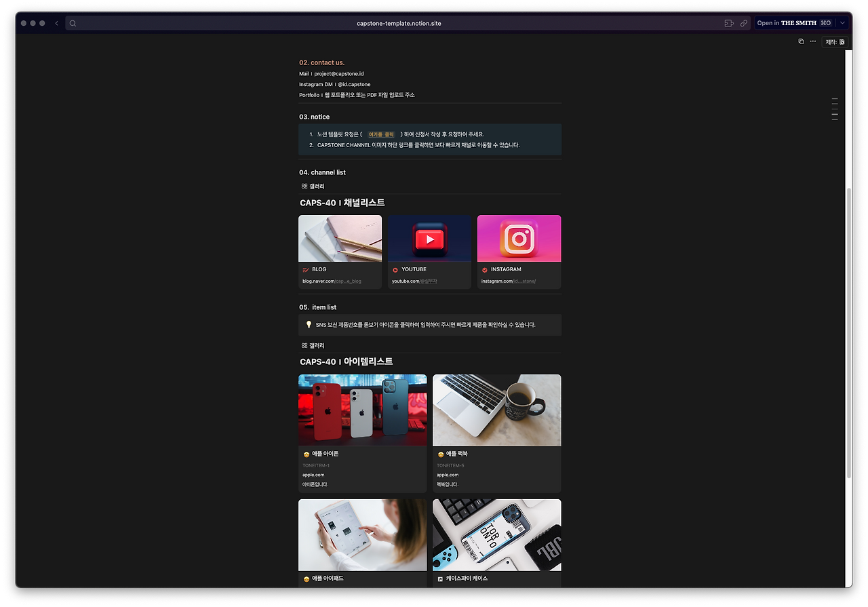Image resolution: width=868 pixels, height=607 pixels.
Task: Go back using the browser back arrow
Action: pos(56,23)
